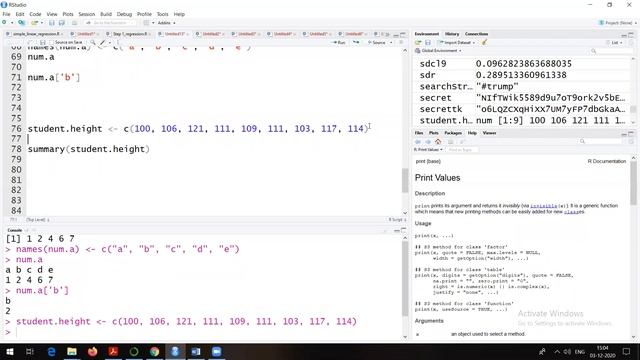Click the Find in Topic field
The image size is (640, 360).
point(462,150)
